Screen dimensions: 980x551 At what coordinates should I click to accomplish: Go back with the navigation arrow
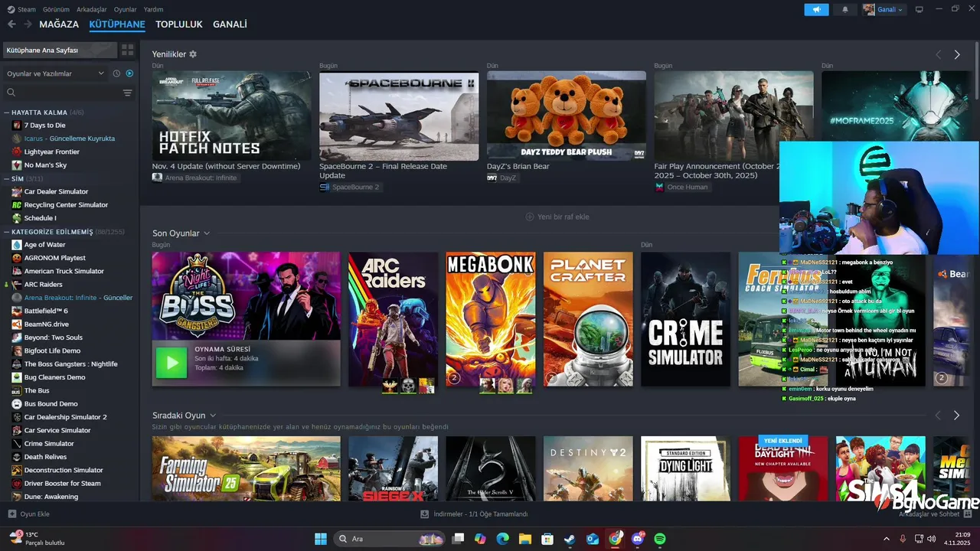tap(11, 24)
